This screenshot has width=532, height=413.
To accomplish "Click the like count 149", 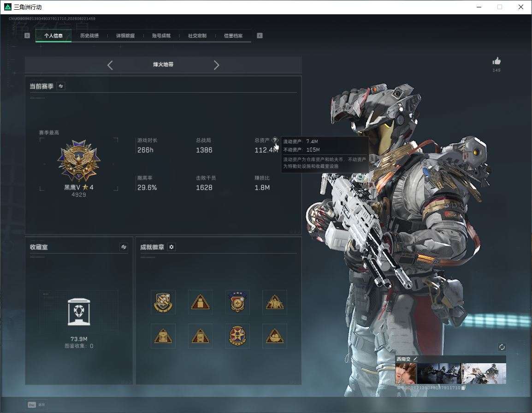I will pos(497,70).
